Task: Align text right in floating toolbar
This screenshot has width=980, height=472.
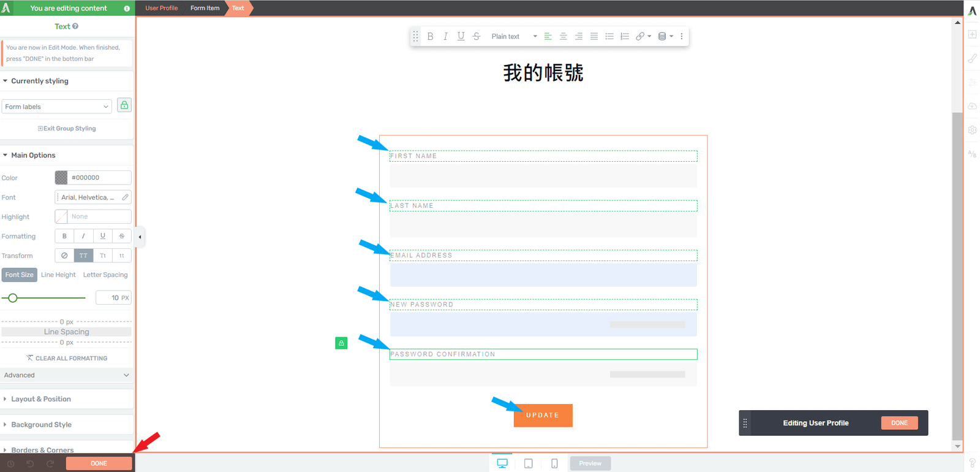Action: [579, 36]
